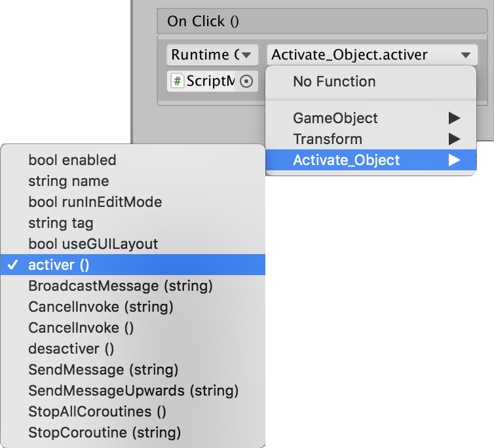Select string name option
This screenshot has height=448, width=494.
coord(69,181)
